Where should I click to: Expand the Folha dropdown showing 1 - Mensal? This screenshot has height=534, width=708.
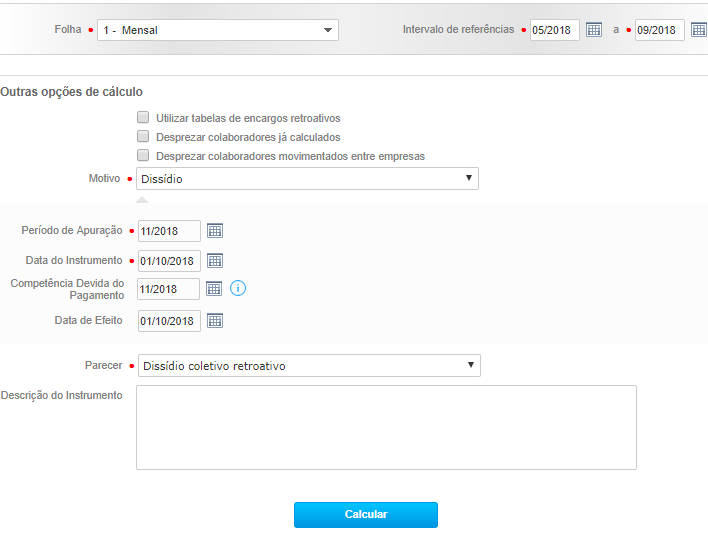(x=218, y=30)
